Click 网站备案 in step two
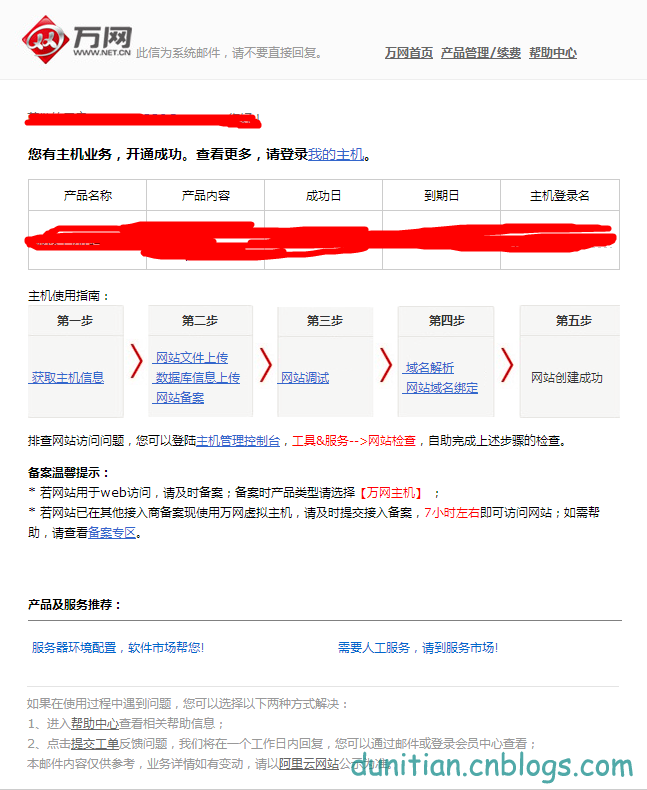 tap(179, 398)
